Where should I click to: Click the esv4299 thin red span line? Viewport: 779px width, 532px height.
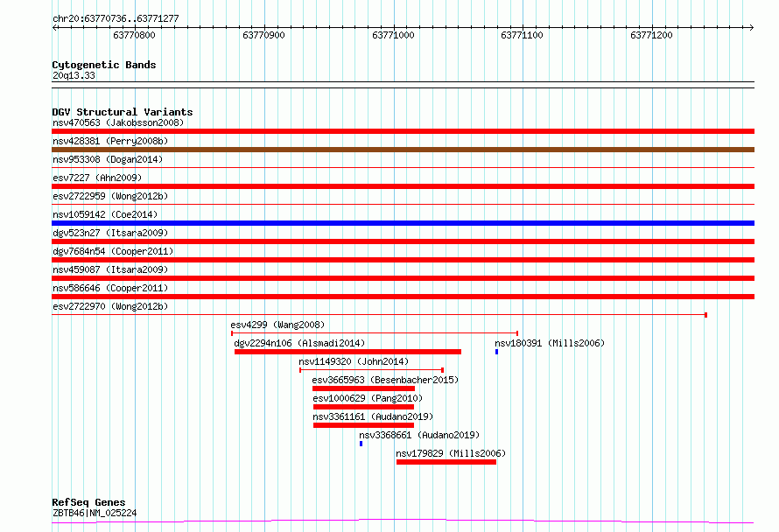[x=375, y=333]
